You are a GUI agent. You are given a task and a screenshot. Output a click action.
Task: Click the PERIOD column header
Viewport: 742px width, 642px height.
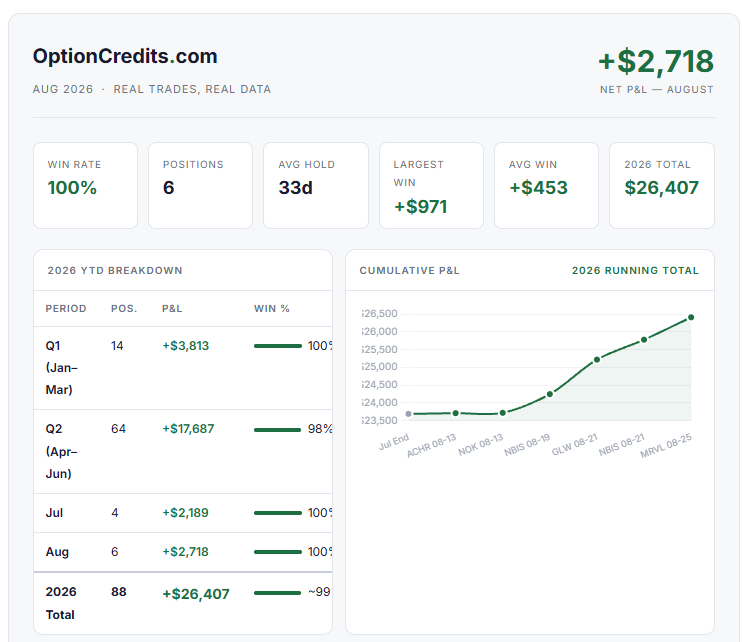tap(66, 308)
